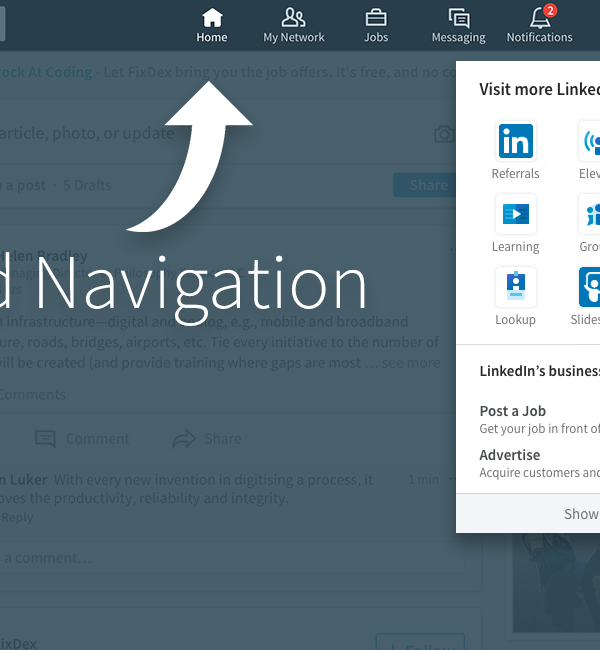This screenshot has height=650, width=600.
Task: Click the '1 min' comment timestamp
Action: click(x=423, y=480)
